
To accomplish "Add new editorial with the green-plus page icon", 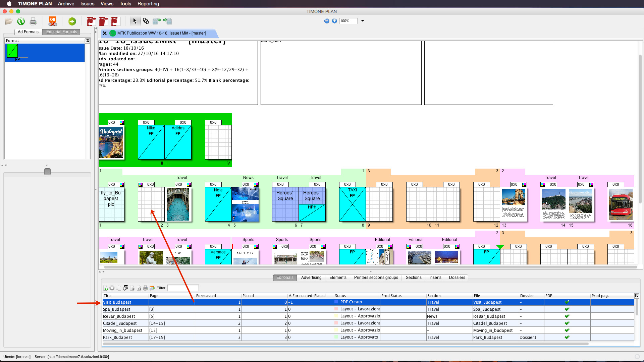I will click(106, 288).
